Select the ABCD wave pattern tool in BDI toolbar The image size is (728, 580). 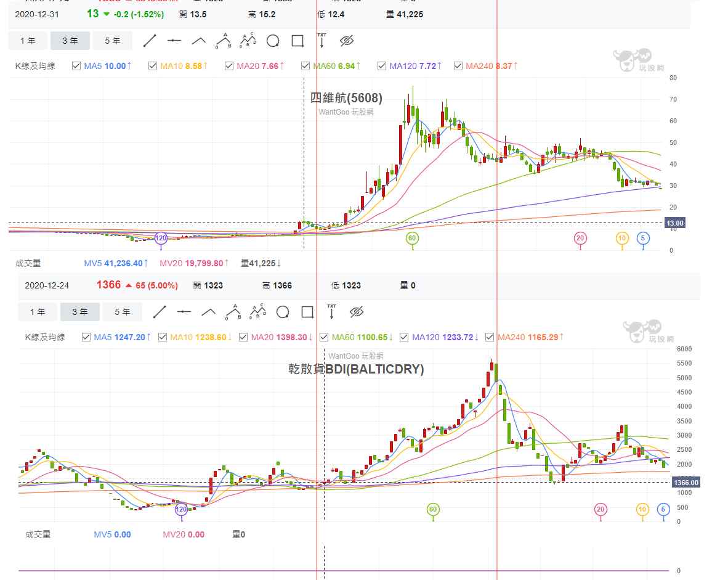point(258,312)
